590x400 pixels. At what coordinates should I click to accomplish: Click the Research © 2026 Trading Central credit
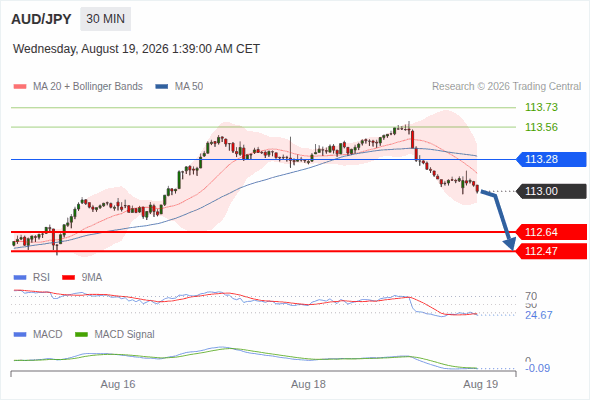coord(506,87)
